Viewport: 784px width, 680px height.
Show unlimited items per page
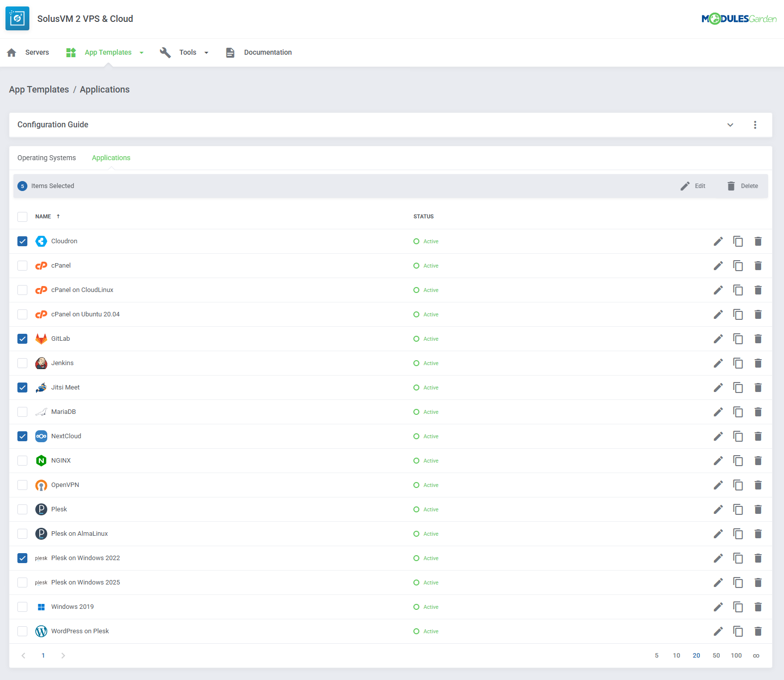(x=756, y=656)
